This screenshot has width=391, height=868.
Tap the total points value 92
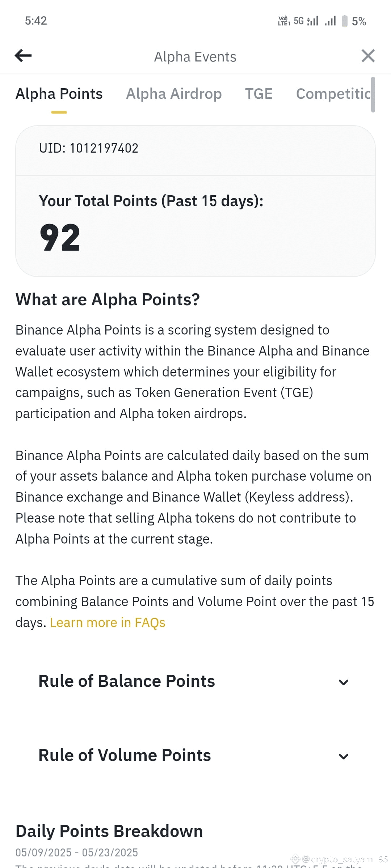(x=60, y=238)
